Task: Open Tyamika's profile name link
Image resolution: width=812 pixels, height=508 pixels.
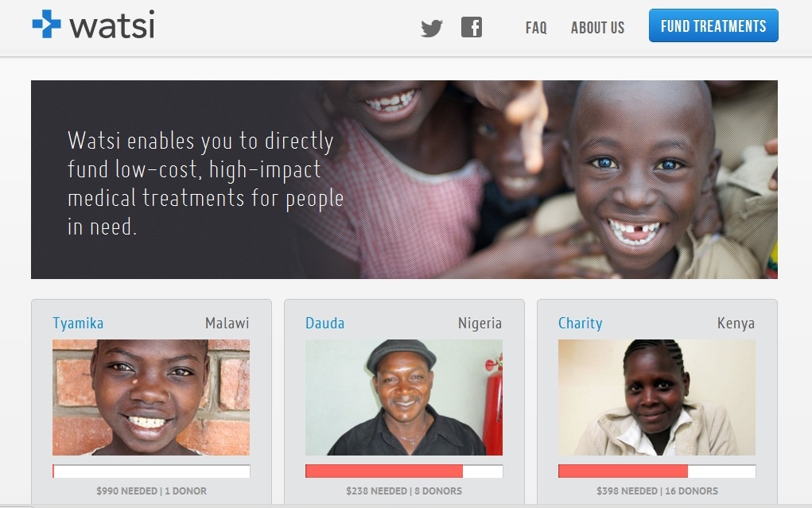Action: 78,324
